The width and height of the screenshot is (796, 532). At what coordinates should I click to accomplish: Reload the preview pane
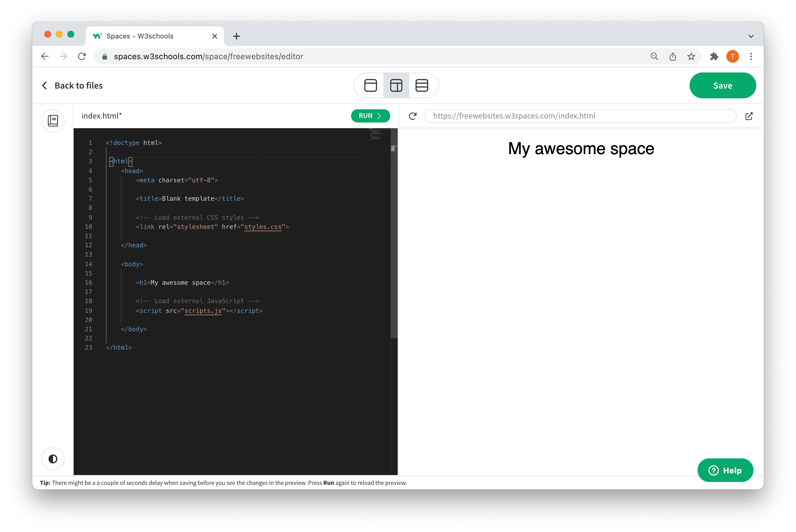pyautogui.click(x=412, y=116)
